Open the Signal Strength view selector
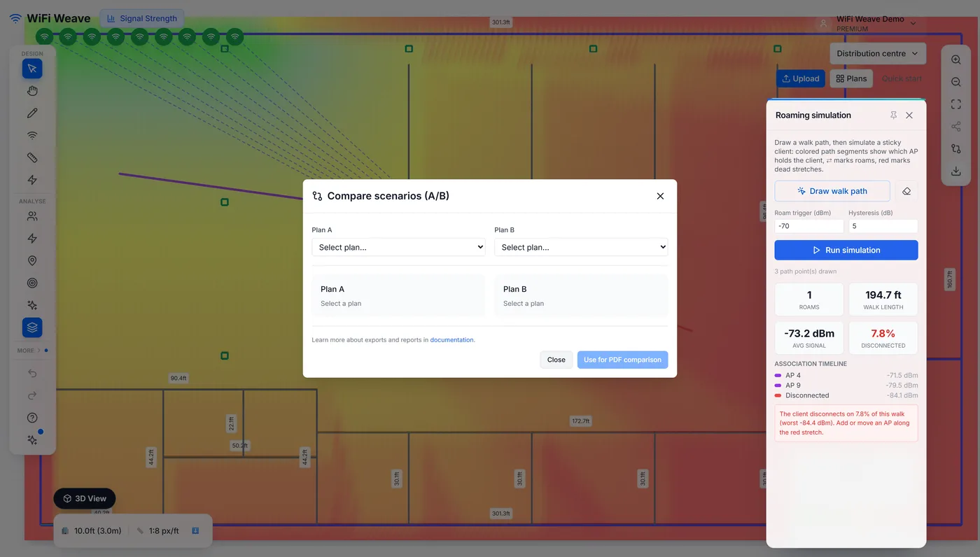The image size is (980, 557). point(142,19)
